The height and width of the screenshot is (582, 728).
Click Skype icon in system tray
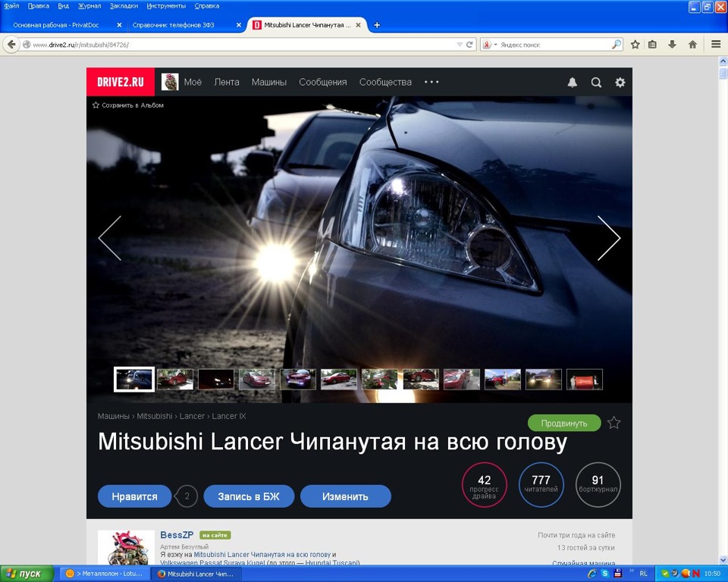tap(605, 574)
